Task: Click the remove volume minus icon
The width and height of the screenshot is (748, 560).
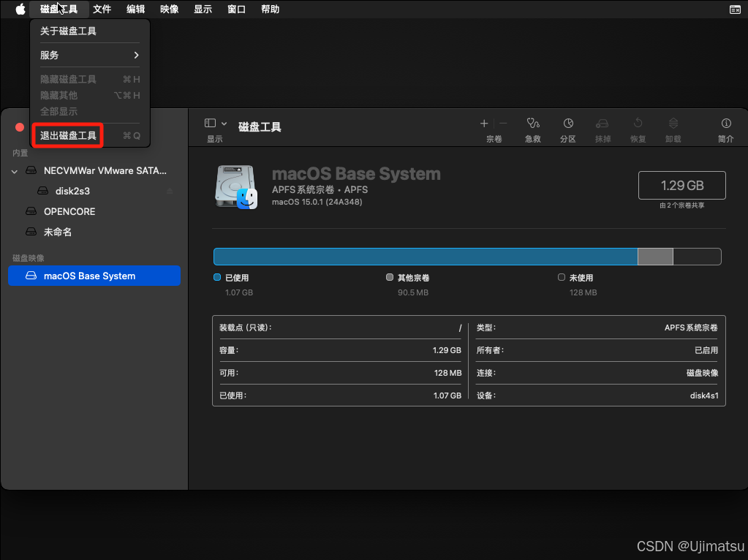Action: [503, 124]
